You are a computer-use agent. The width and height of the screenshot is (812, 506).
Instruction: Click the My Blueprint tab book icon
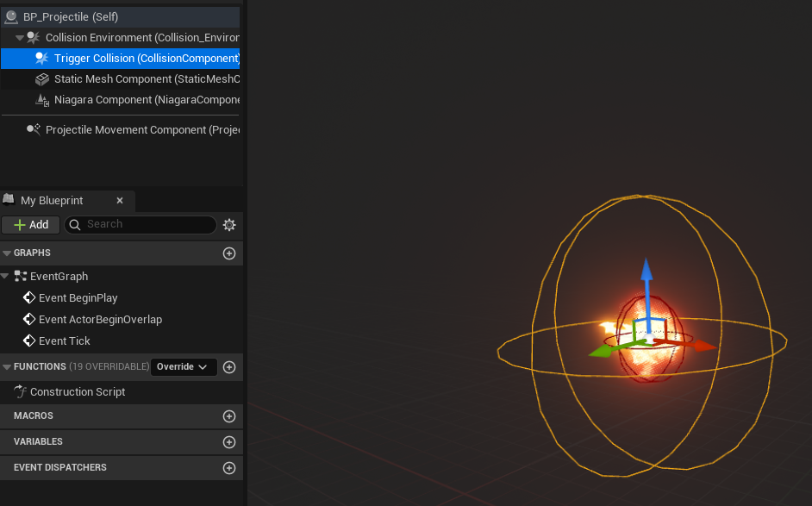9,199
